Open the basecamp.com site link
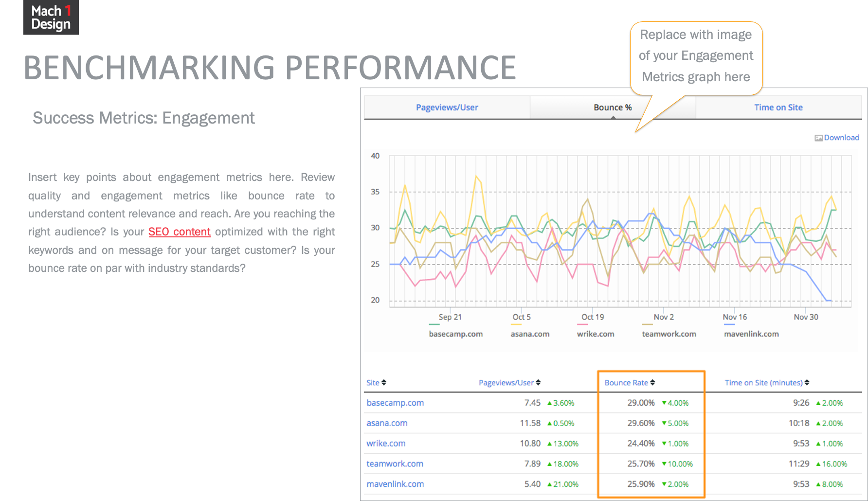 click(x=395, y=403)
